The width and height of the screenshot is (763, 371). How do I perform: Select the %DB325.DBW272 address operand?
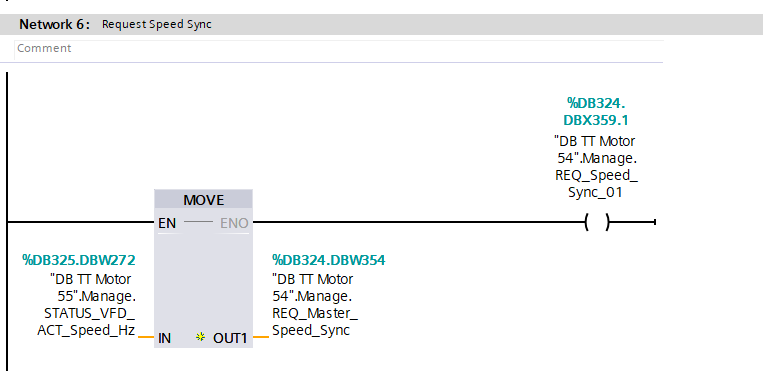click(79, 260)
